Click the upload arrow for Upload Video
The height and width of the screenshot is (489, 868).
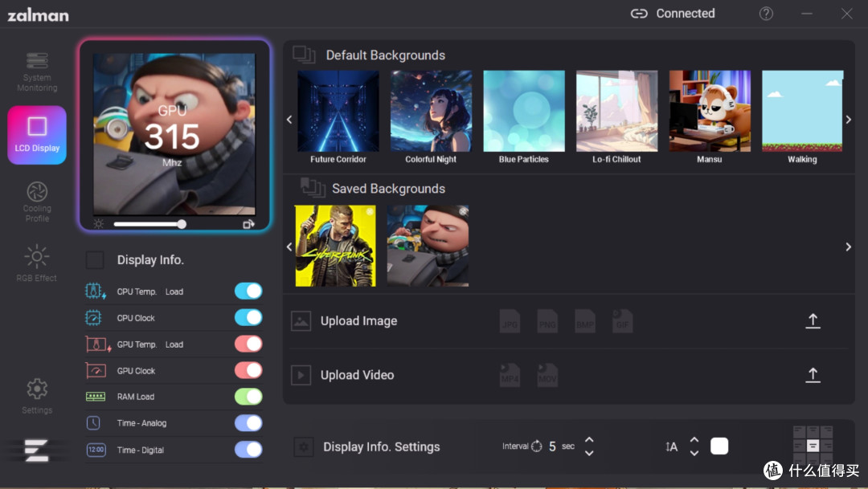coord(813,375)
